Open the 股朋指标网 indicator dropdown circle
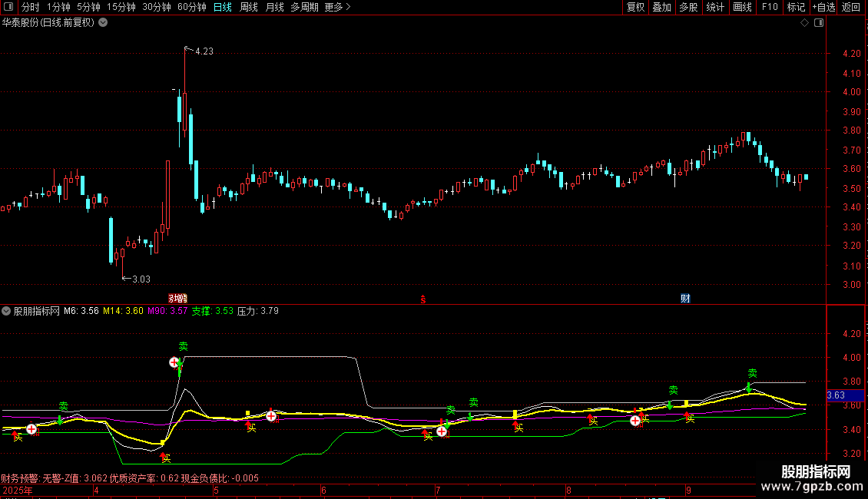 pyautogui.click(x=6, y=311)
